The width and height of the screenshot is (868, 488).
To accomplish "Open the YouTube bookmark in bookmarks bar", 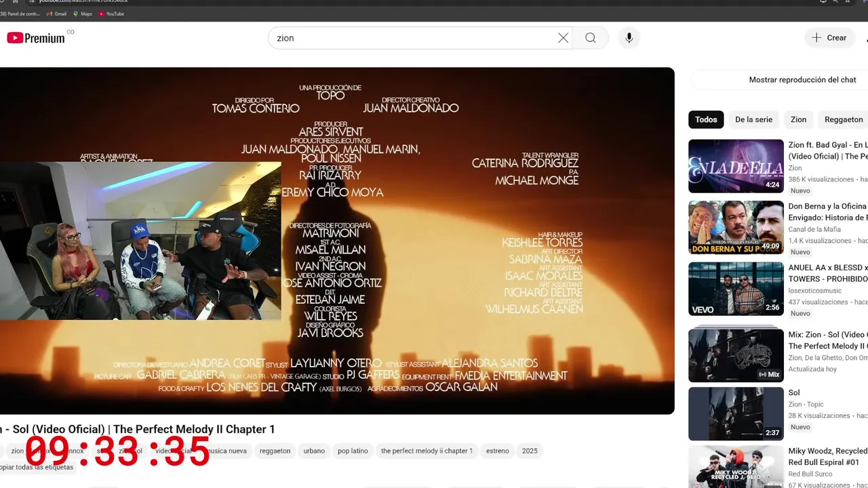I will (111, 14).
